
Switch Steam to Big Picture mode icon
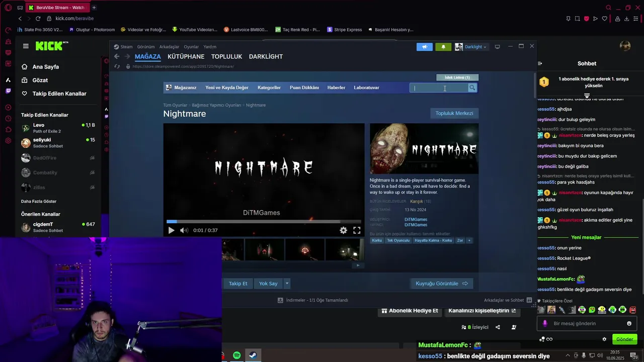click(497, 47)
